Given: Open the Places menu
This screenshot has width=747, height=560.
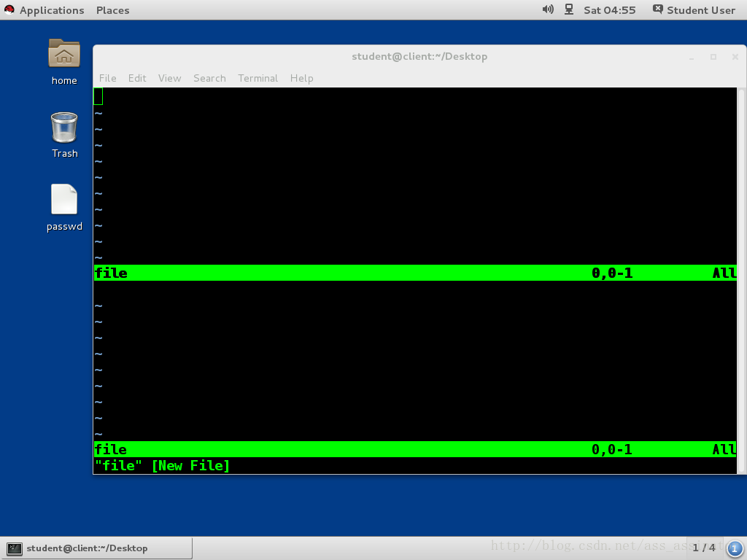Looking at the screenshot, I should coord(112,10).
